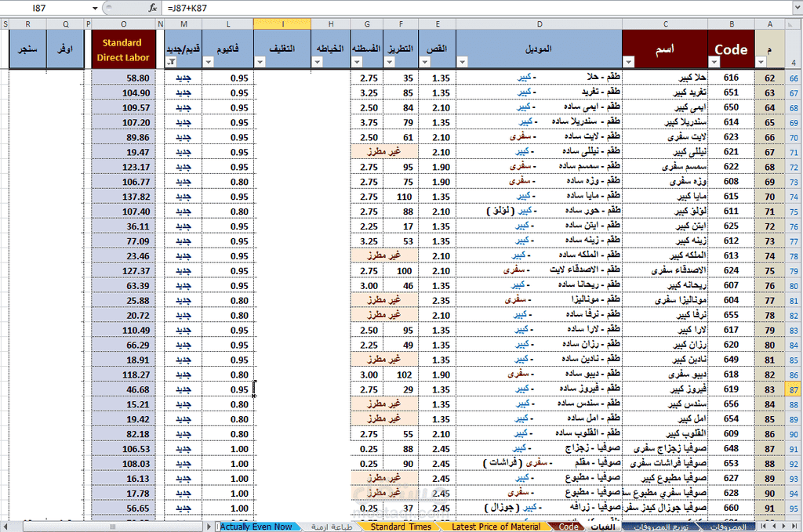Select the name cell موناليزا سفرى
803x532 pixels.
(665, 301)
